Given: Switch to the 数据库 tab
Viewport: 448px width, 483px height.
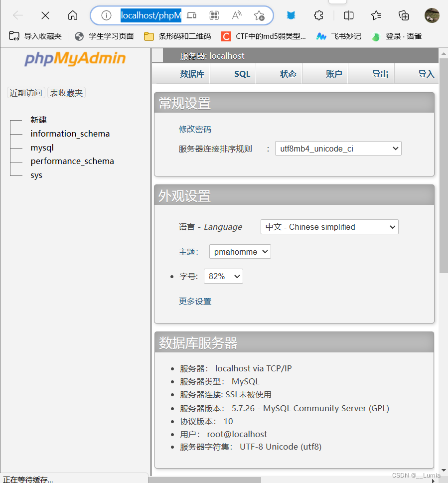Looking at the screenshot, I should [192, 74].
